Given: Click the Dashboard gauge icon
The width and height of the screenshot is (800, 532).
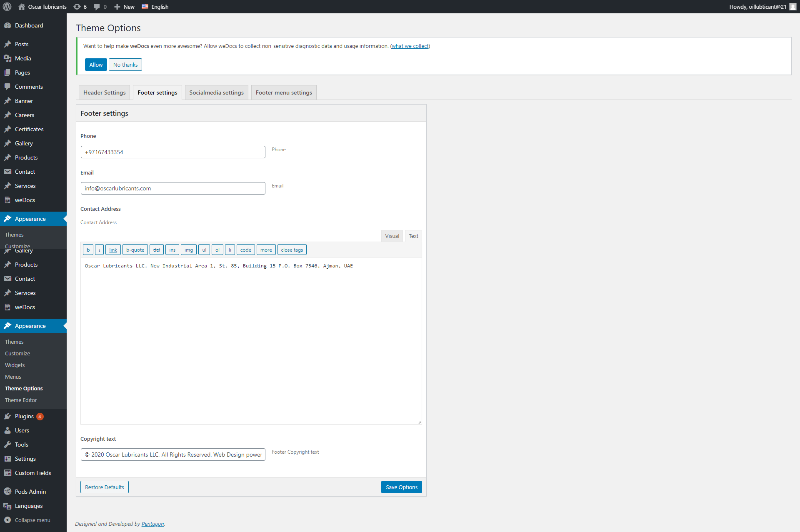Looking at the screenshot, I should coord(7,25).
